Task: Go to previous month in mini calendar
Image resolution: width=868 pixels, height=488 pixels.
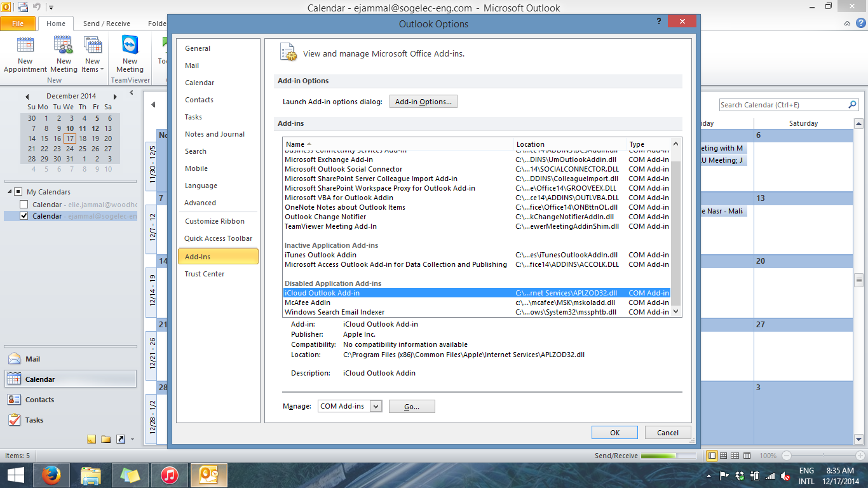Action: [27, 97]
